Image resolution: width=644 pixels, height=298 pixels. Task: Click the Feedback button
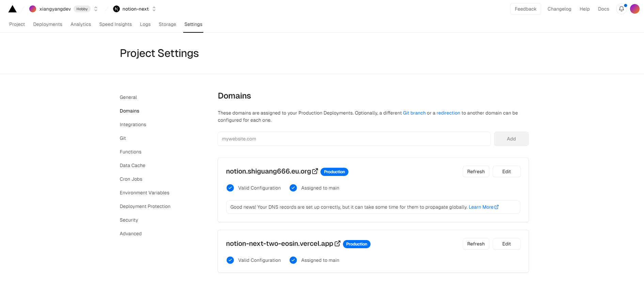[x=525, y=9]
